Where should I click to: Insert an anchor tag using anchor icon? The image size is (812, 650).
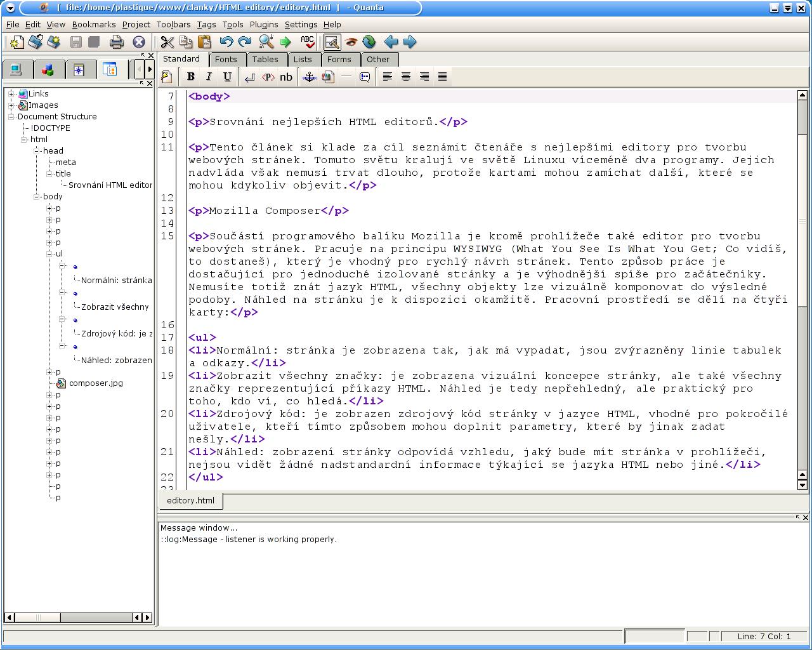(309, 77)
